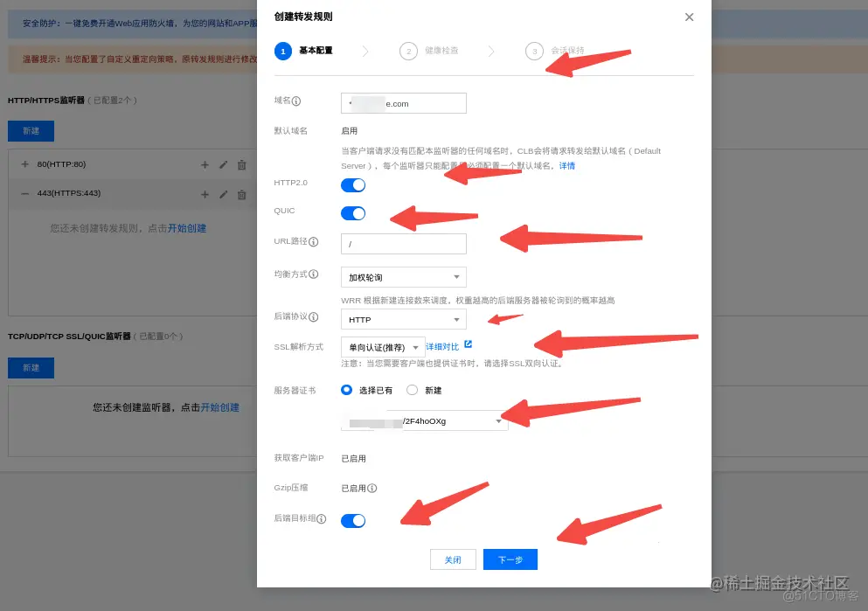Screen dimensions: 868x611
Task: Select the 选择已有 radio button
Action: point(346,390)
